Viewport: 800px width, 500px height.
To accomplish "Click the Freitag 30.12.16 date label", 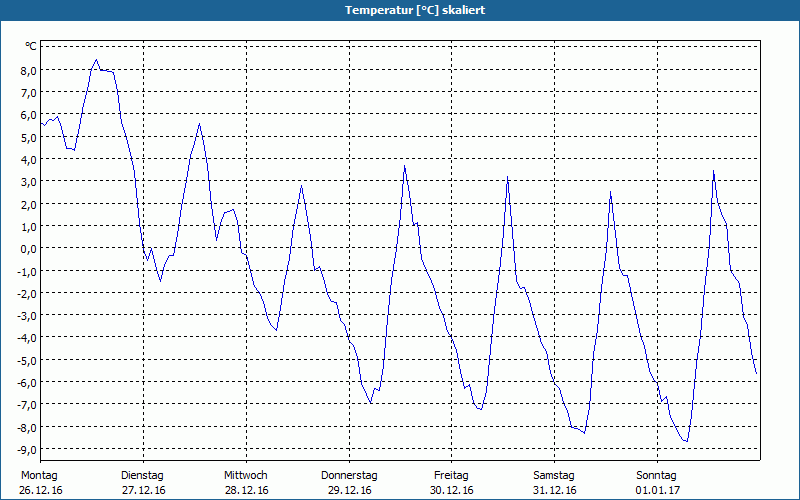I will pyautogui.click(x=452, y=483).
